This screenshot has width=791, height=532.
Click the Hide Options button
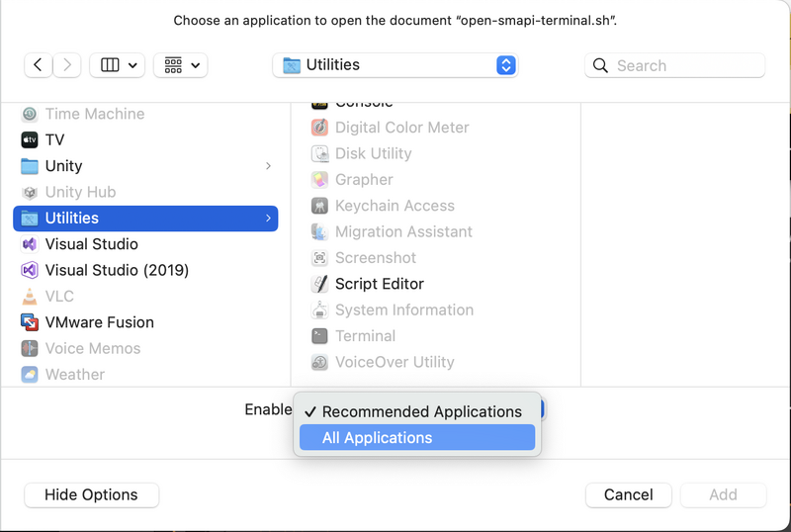pyautogui.click(x=91, y=495)
